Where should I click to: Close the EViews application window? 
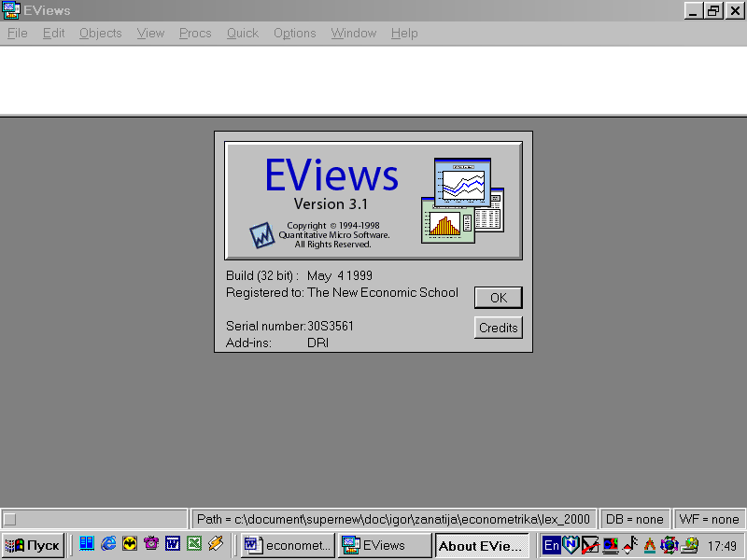tap(735, 10)
